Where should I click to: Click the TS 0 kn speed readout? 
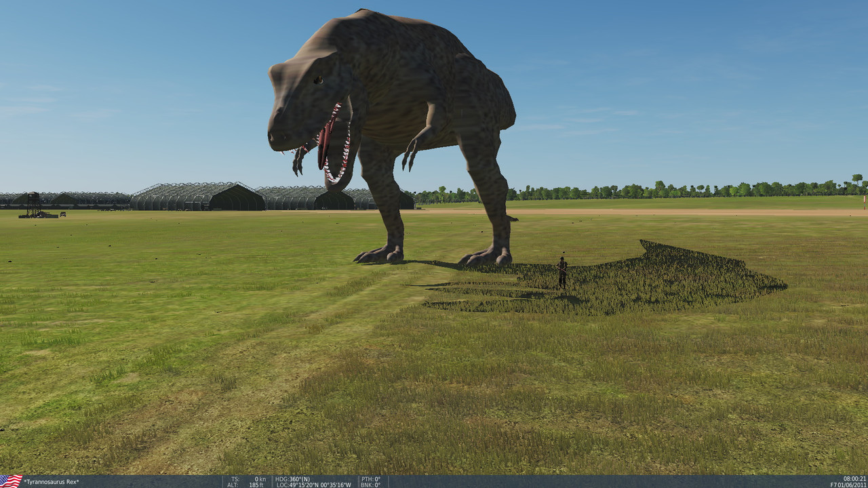point(248,479)
